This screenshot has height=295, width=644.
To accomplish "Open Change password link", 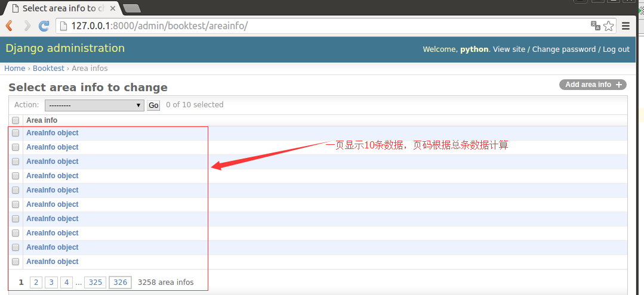I will click(x=563, y=49).
